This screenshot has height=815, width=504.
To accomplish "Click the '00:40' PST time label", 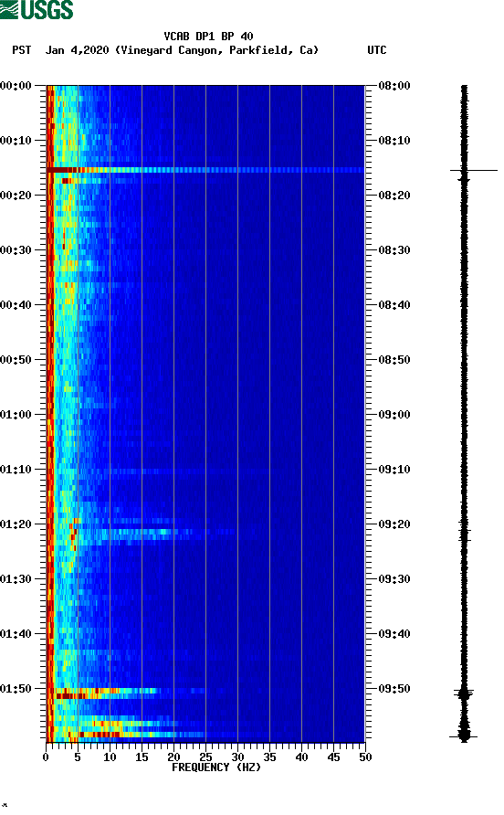I will click(x=16, y=304).
